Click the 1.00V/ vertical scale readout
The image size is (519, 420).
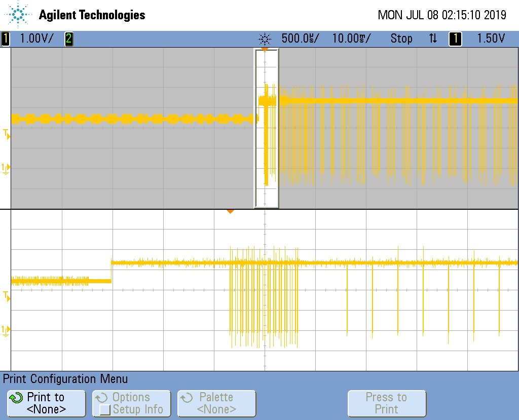point(36,39)
